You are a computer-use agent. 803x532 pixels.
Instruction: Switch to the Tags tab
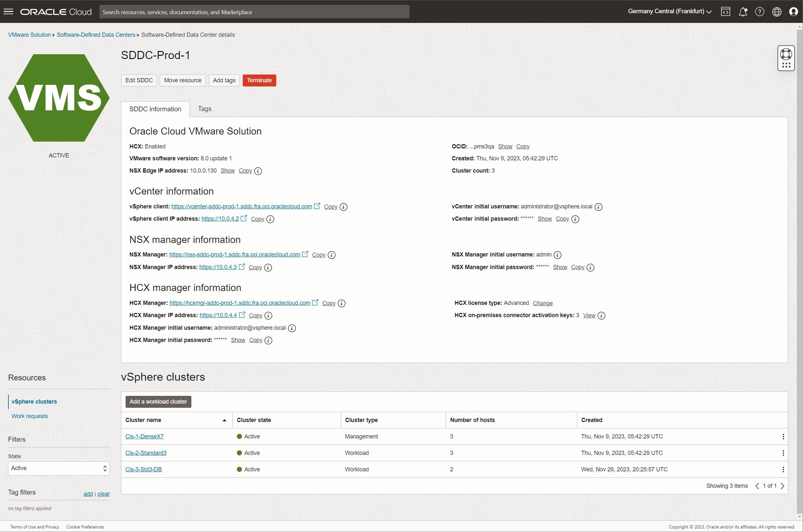tap(204, 109)
